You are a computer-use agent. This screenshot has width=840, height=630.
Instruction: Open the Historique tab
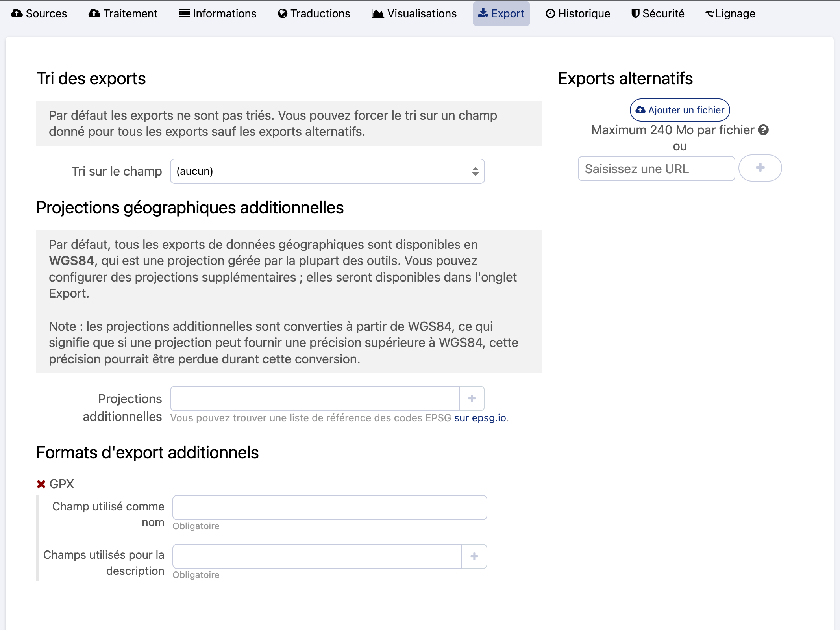tap(578, 13)
